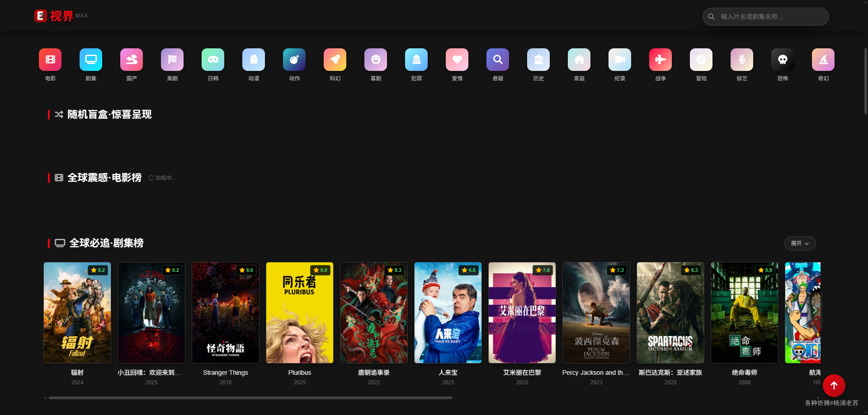Click the 艾米丽在巴黎 title link
The image size is (868, 415).
pyautogui.click(x=522, y=373)
